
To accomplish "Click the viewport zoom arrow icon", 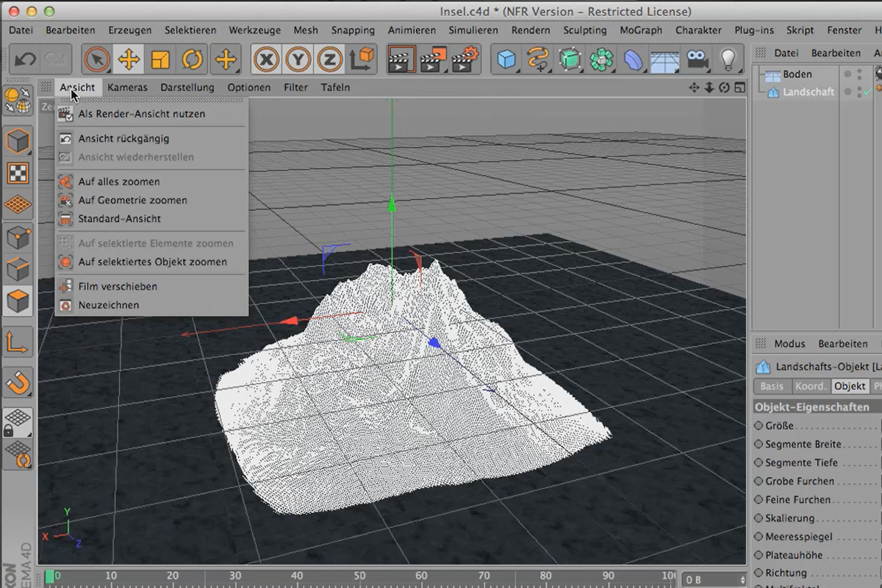I will point(709,87).
